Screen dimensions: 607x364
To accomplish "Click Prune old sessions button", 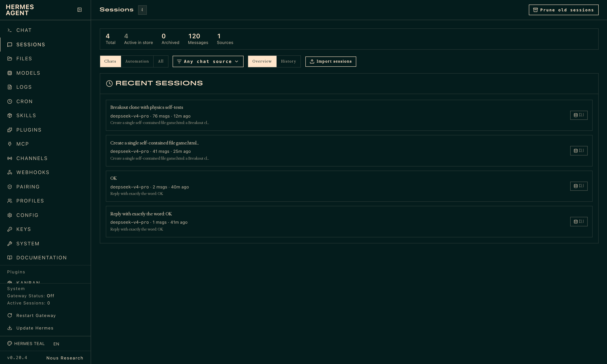I will [x=564, y=10].
